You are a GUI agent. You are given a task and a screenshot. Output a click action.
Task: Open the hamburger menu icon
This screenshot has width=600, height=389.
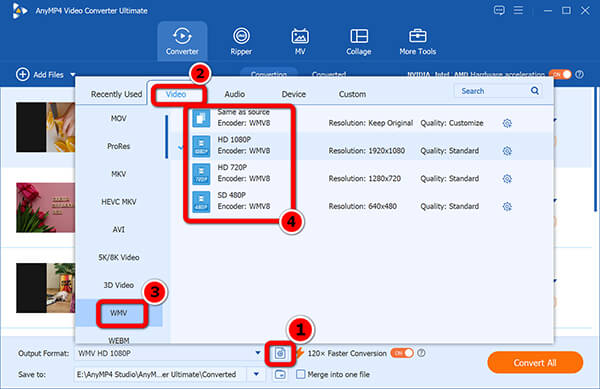[x=518, y=10]
